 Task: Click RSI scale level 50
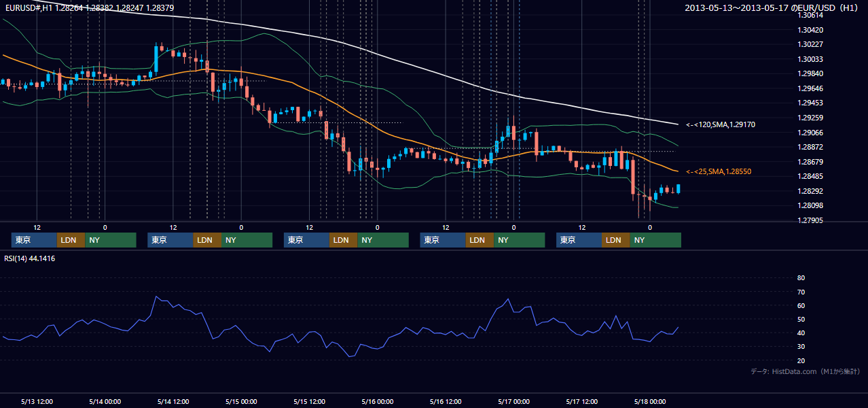[x=801, y=319]
